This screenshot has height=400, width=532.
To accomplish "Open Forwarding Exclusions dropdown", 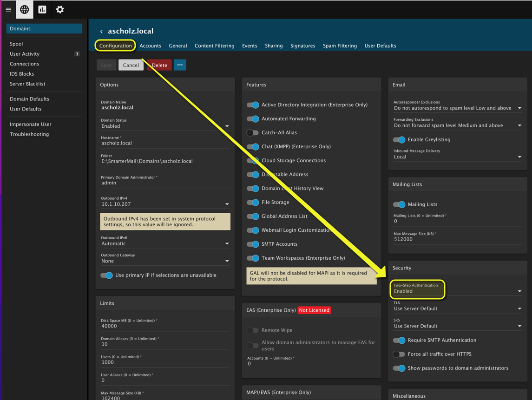I will [x=457, y=125].
